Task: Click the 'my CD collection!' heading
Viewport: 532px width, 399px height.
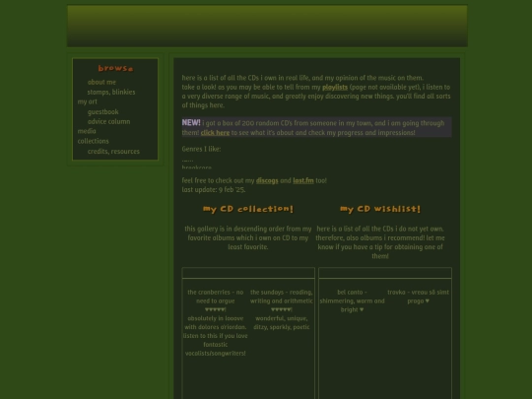Action: pos(248,209)
